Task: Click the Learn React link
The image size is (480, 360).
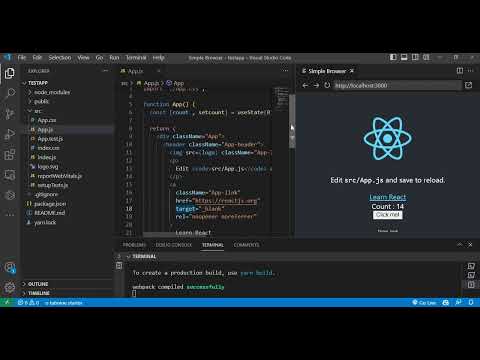Action: (388, 197)
